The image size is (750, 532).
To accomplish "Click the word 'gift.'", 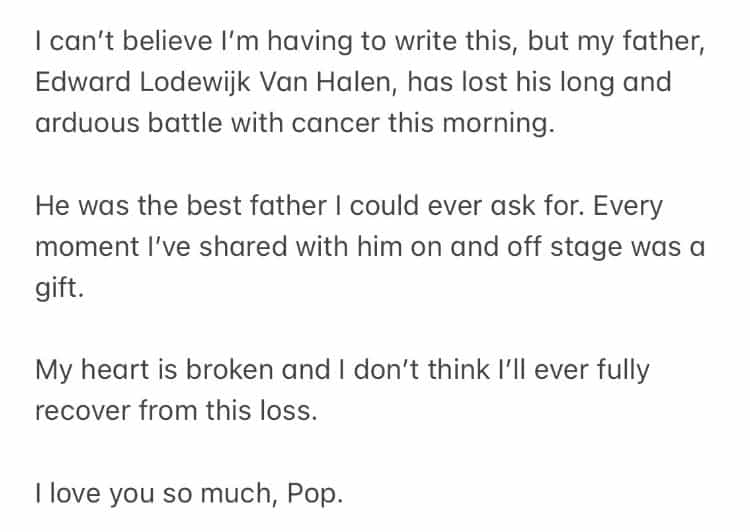I will [x=60, y=289].
